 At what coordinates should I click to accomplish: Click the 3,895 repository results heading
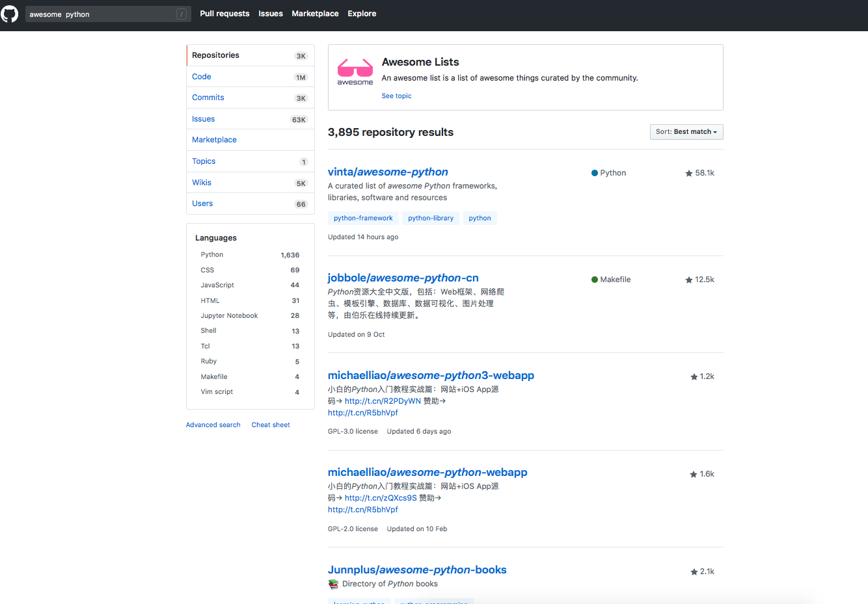[x=390, y=132]
